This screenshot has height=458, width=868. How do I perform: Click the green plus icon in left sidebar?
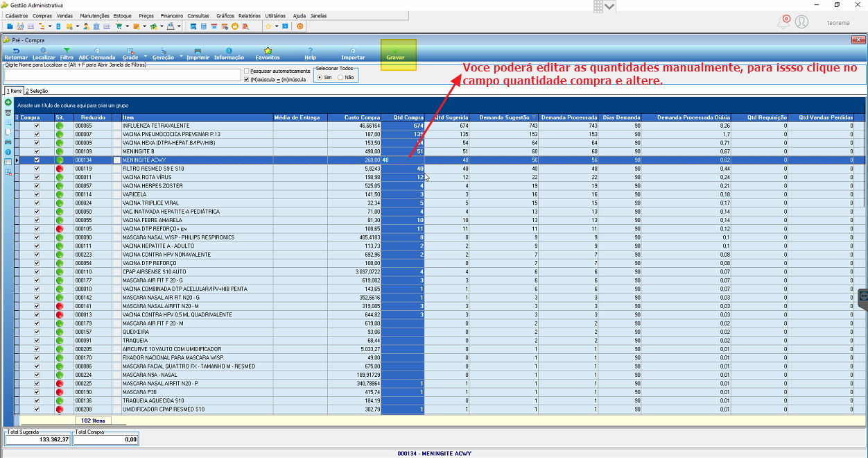(x=8, y=103)
